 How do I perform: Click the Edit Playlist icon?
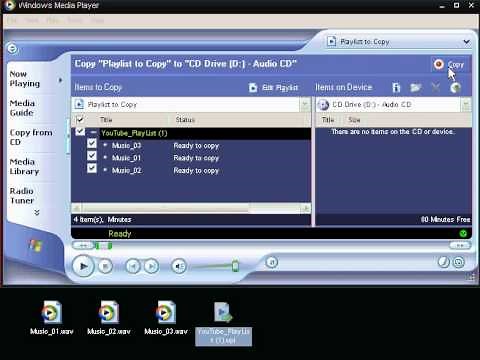coord(253,88)
